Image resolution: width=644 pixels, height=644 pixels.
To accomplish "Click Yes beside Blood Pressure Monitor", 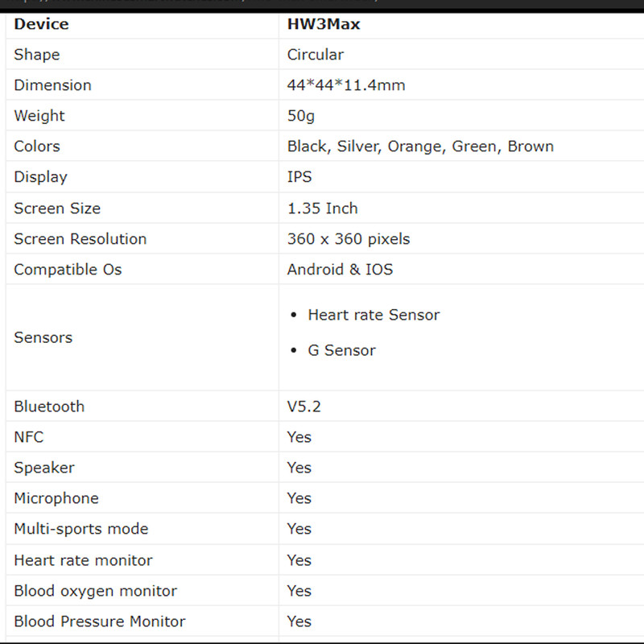I will click(x=299, y=621).
